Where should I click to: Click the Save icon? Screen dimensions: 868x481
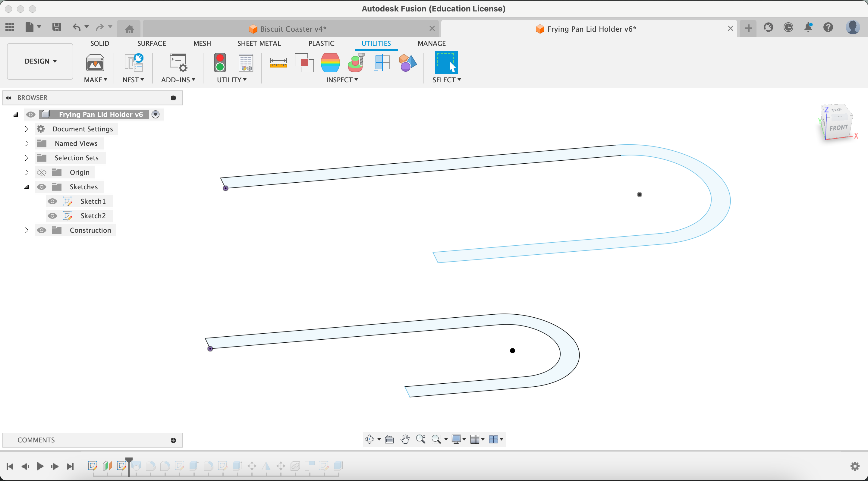(56, 27)
